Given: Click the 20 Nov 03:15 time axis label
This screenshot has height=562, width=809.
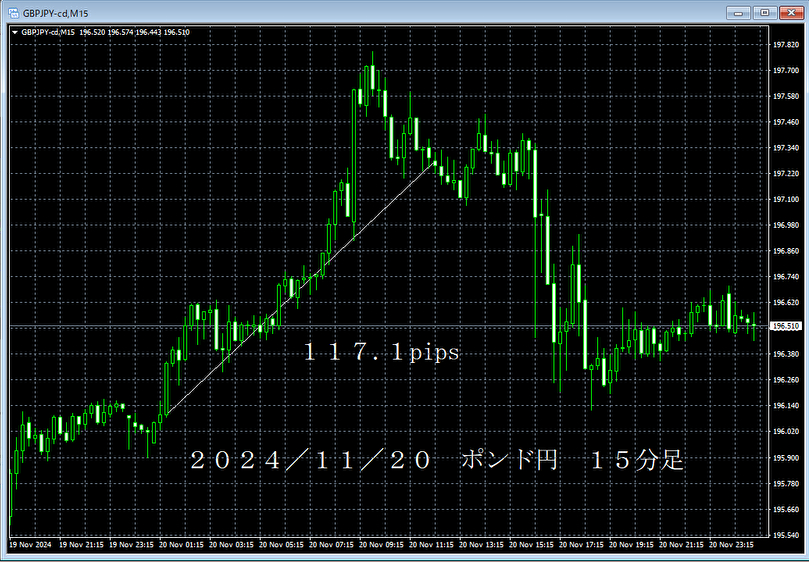Looking at the screenshot, I should coord(231,545).
